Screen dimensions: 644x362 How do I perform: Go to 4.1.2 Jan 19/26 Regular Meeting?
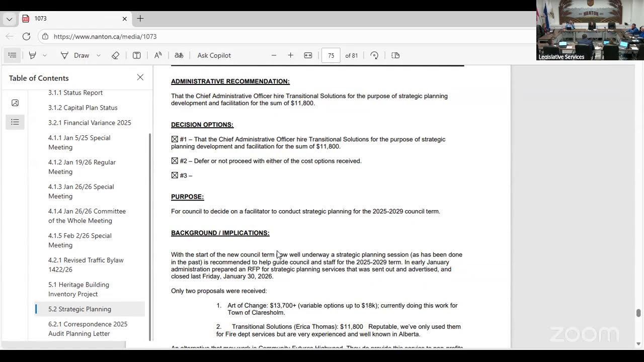point(82,167)
